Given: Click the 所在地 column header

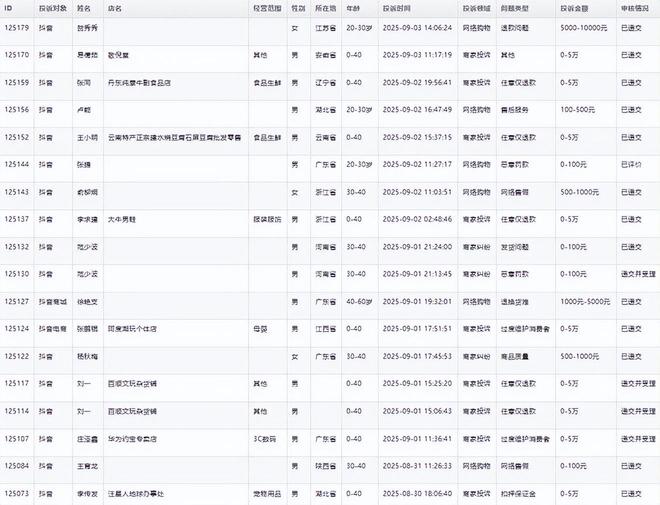Looking at the screenshot, I should tap(325, 7).
